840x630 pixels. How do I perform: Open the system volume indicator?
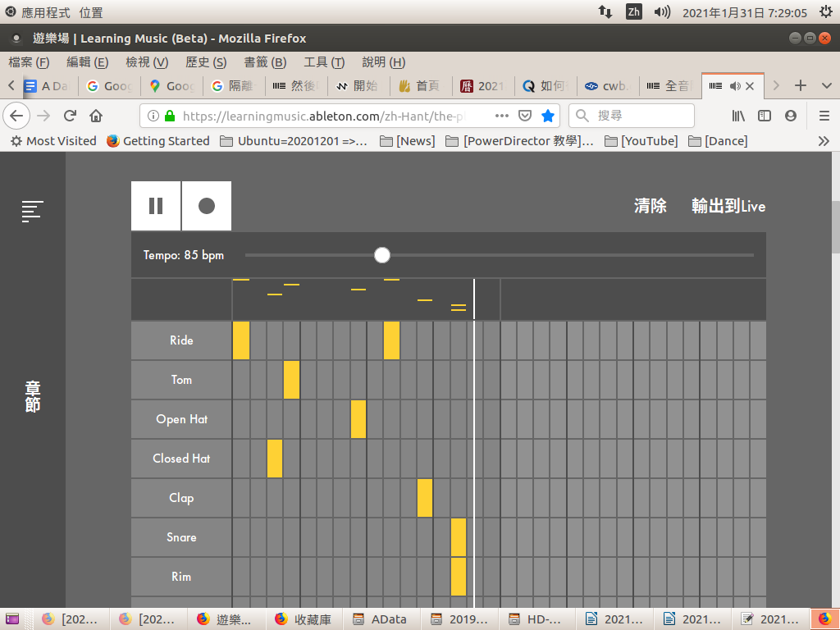(x=662, y=11)
